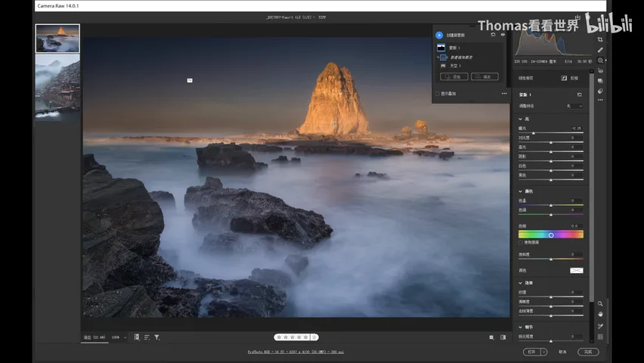Image resolution: width=644 pixels, height=363 pixels.
Task: Click the 完成 done button
Action: point(588,352)
